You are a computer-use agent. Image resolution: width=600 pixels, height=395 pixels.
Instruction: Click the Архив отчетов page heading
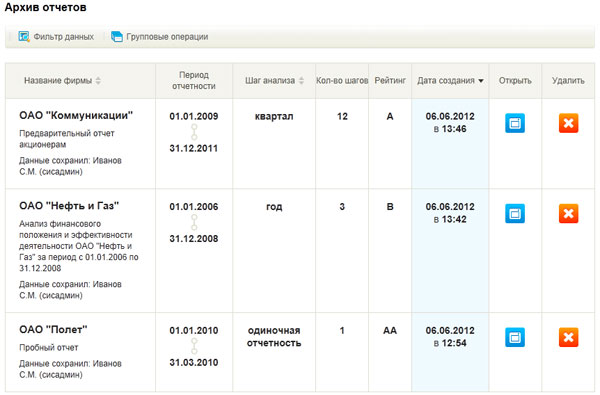coord(46,7)
